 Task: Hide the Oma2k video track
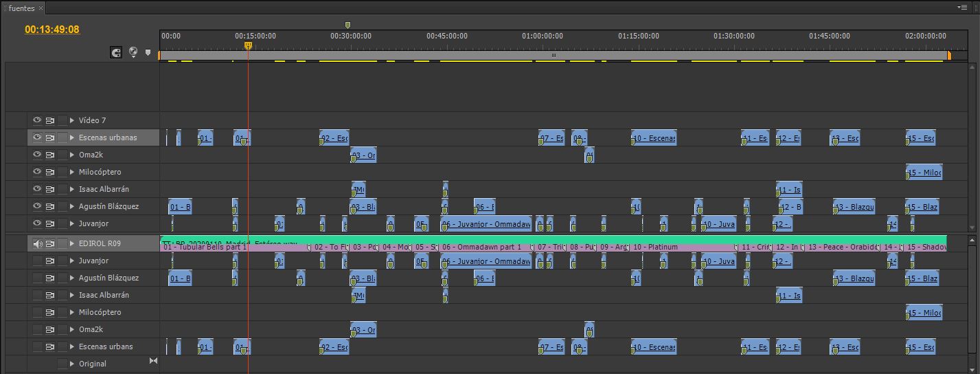point(37,155)
